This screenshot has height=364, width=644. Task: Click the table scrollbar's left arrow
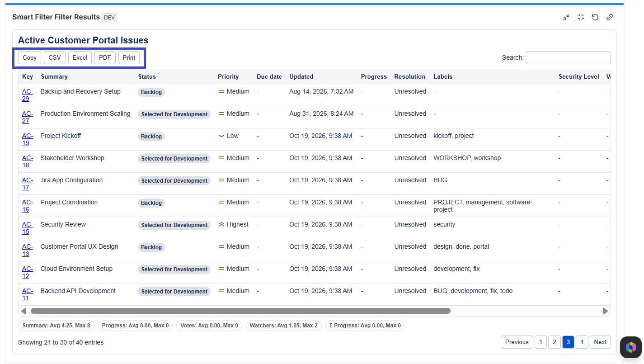tap(24, 311)
